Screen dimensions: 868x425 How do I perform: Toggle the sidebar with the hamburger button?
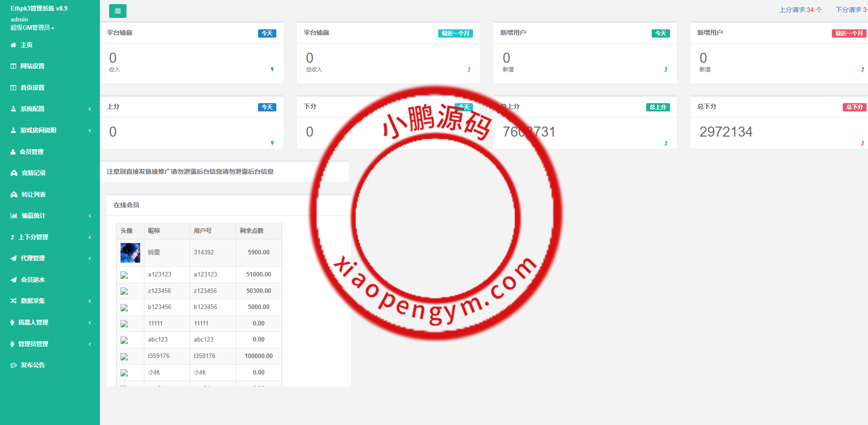[x=118, y=11]
